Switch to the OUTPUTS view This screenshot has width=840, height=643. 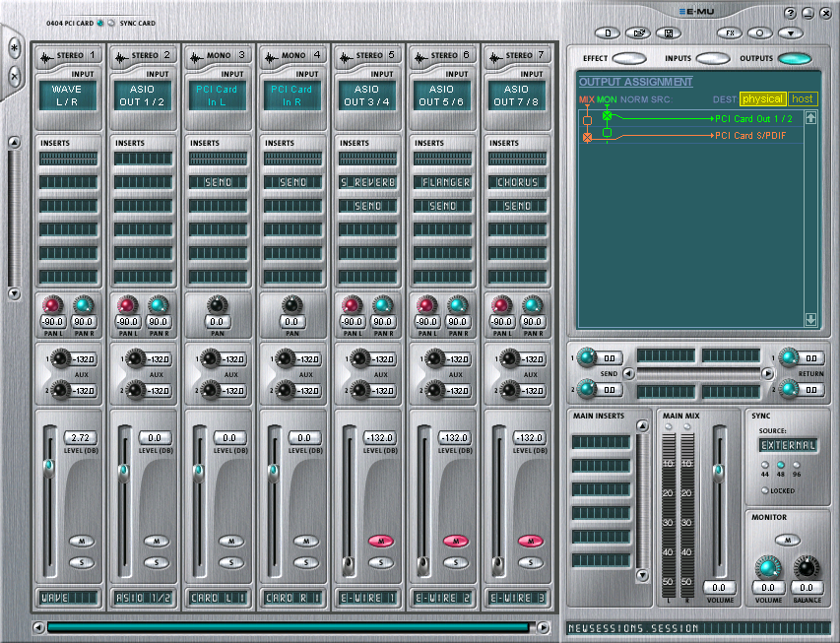pos(795,58)
